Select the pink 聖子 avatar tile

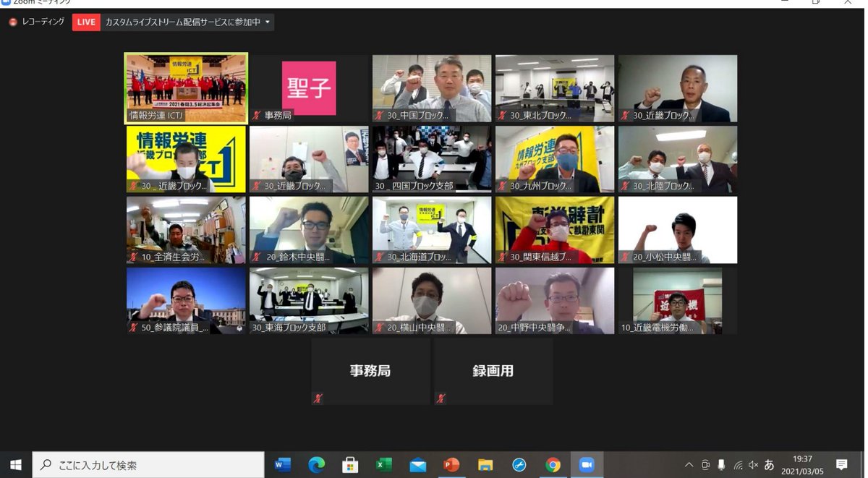[x=309, y=88]
